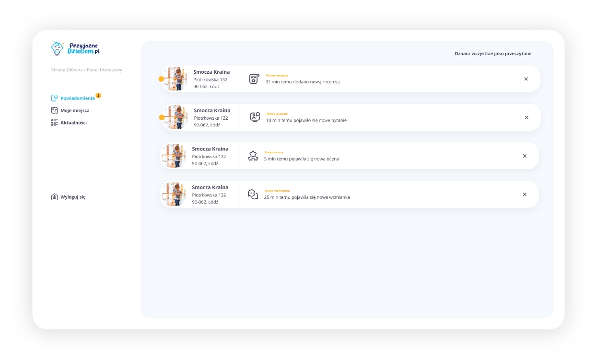Click the Aktualności list icon
The image size is (597, 364).
point(55,123)
